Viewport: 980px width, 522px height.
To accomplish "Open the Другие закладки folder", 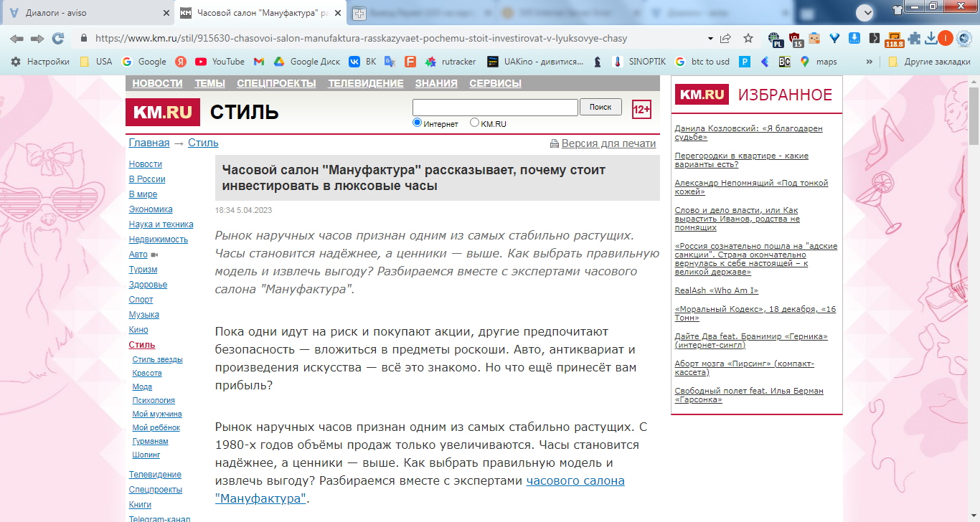I will [929, 62].
